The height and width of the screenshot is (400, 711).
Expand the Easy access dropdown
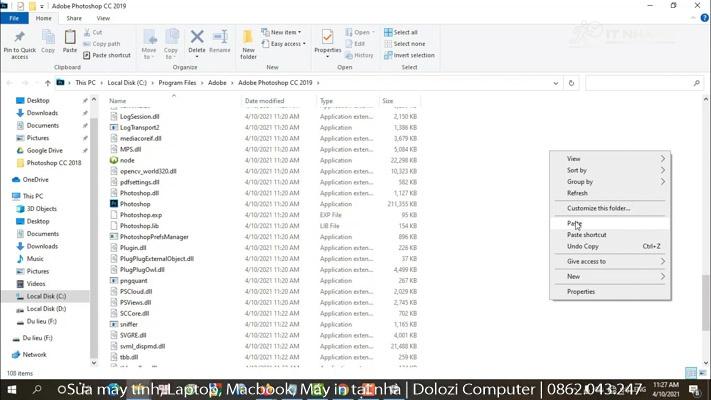coord(286,44)
